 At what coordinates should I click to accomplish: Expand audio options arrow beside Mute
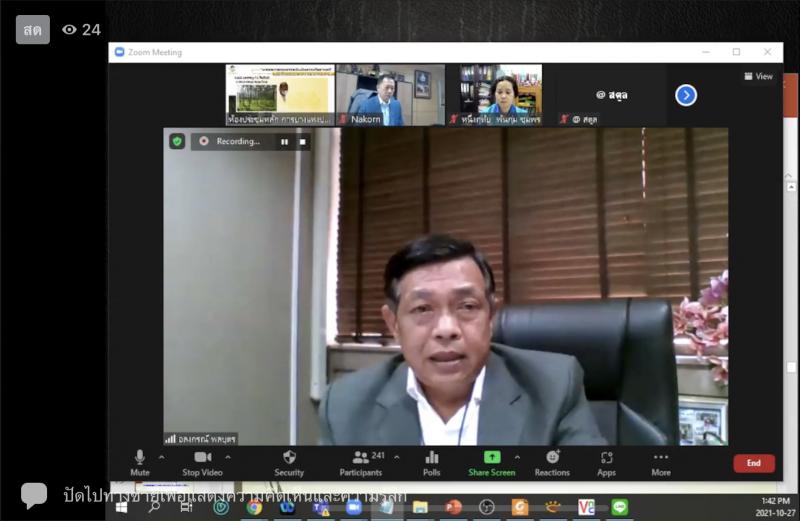162,457
